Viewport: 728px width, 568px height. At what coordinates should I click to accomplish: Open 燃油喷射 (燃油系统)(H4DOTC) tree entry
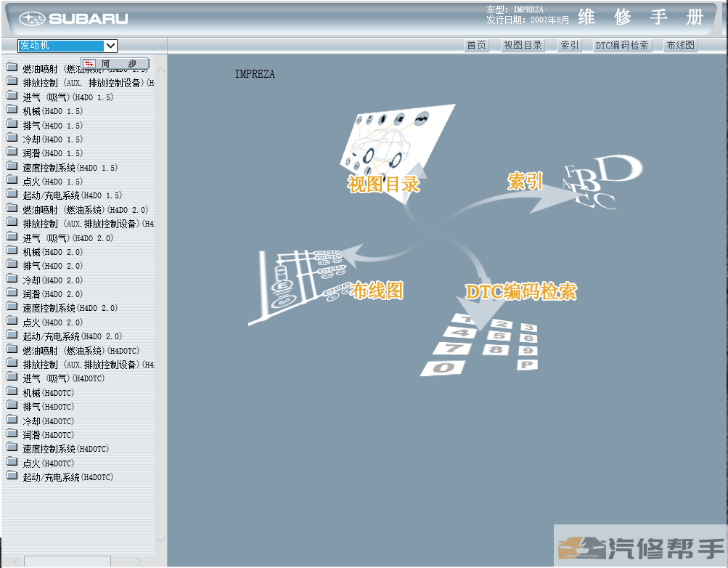[x=81, y=351]
